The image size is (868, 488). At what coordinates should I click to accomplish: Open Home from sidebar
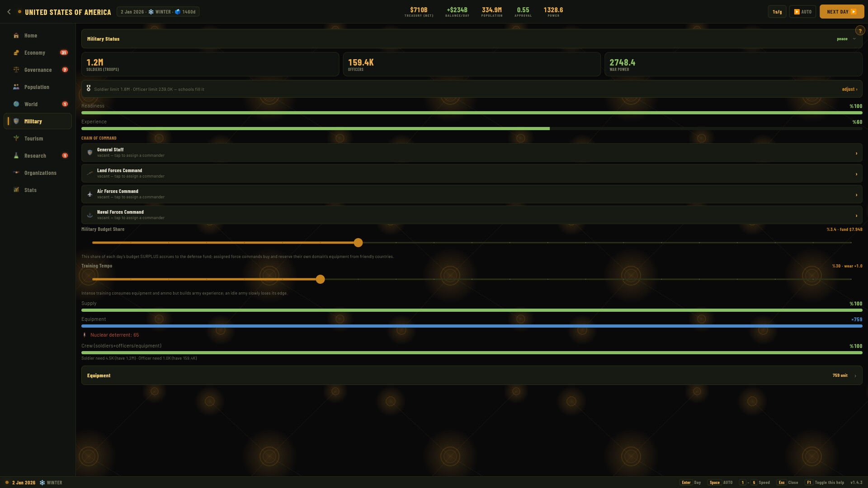tap(38, 36)
